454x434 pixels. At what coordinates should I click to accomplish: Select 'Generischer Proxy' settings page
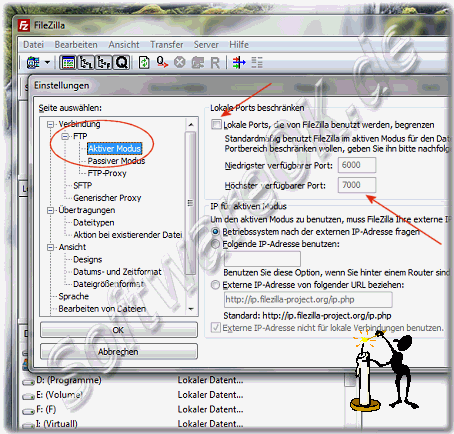pyautogui.click(x=107, y=198)
